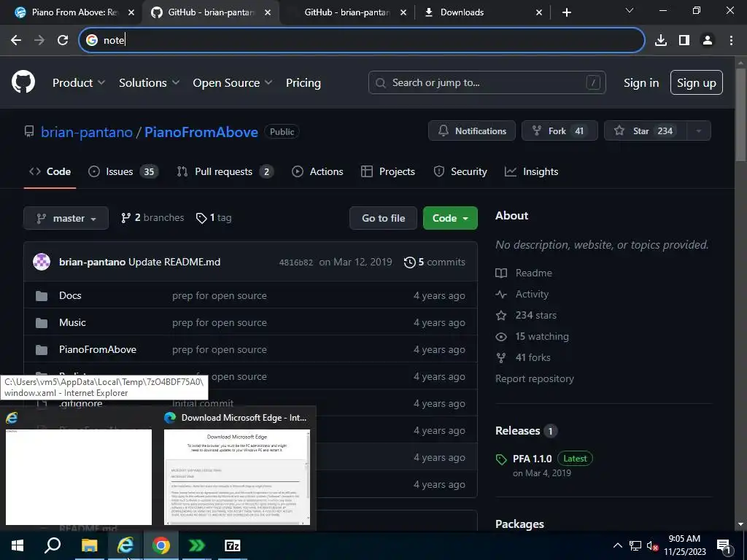Open a new tab with plus button

pos(566,12)
